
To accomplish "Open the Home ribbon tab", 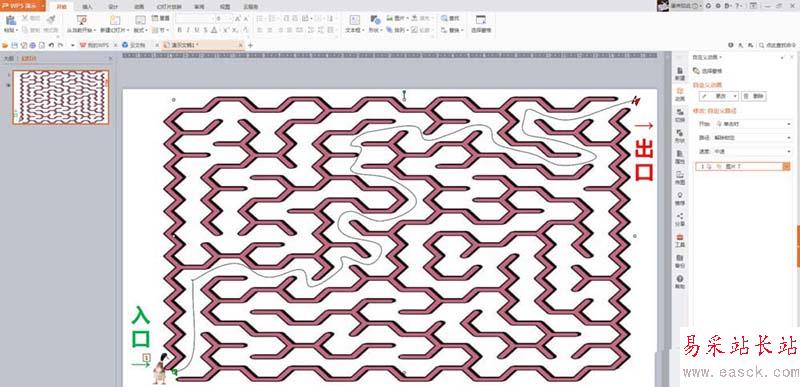I will click(62, 7).
